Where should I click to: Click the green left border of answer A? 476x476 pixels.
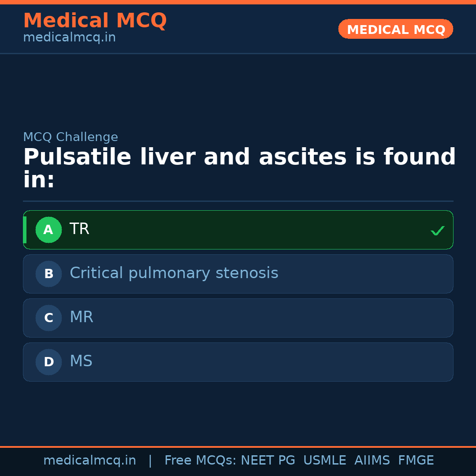pyautogui.click(x=25, y=230)
